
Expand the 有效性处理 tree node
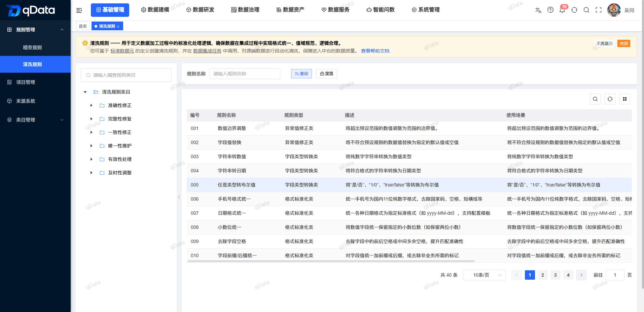[x=91, y=159]
